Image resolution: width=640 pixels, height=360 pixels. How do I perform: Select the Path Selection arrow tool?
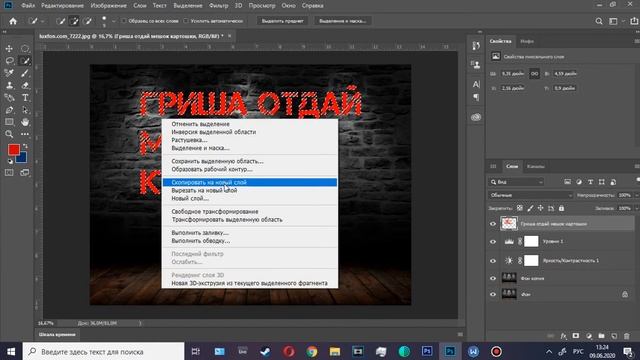pyautogui.click(x=25, y=110)
